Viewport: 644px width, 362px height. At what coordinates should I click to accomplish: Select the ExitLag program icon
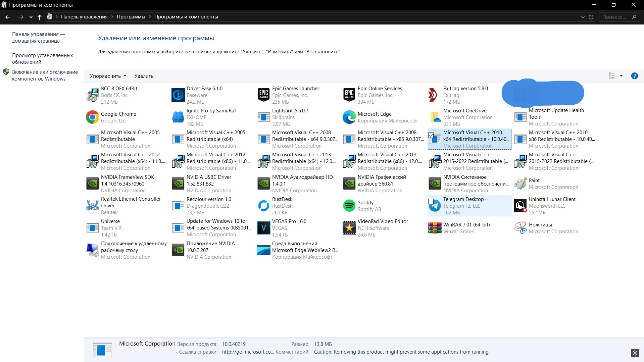click(x=435, y=95)
